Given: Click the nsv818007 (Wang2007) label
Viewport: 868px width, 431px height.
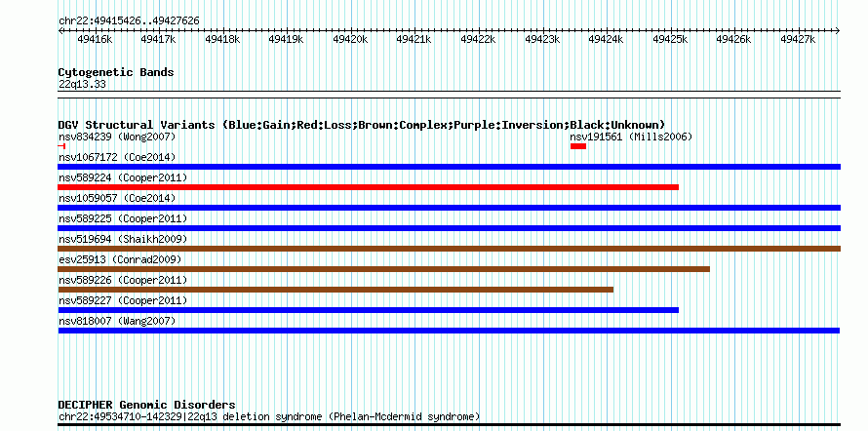Looking at the screenshot, I should click(117, 321).
